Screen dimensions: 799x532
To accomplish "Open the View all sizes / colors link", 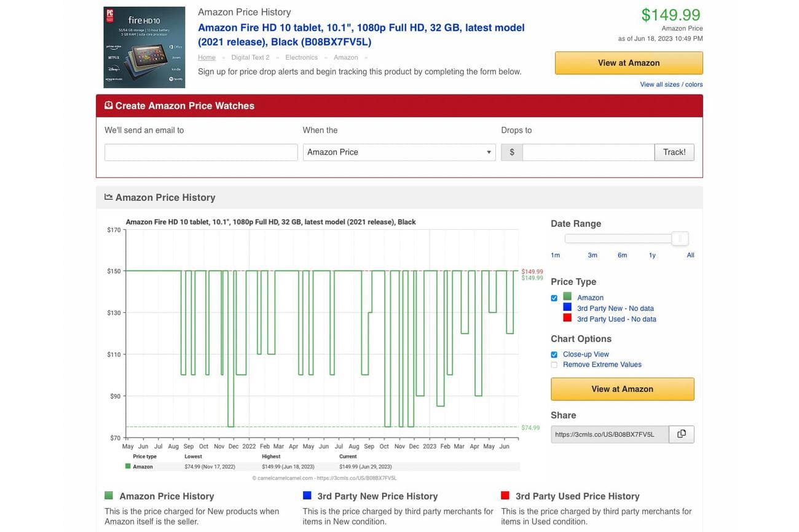I will coord(671,84).
